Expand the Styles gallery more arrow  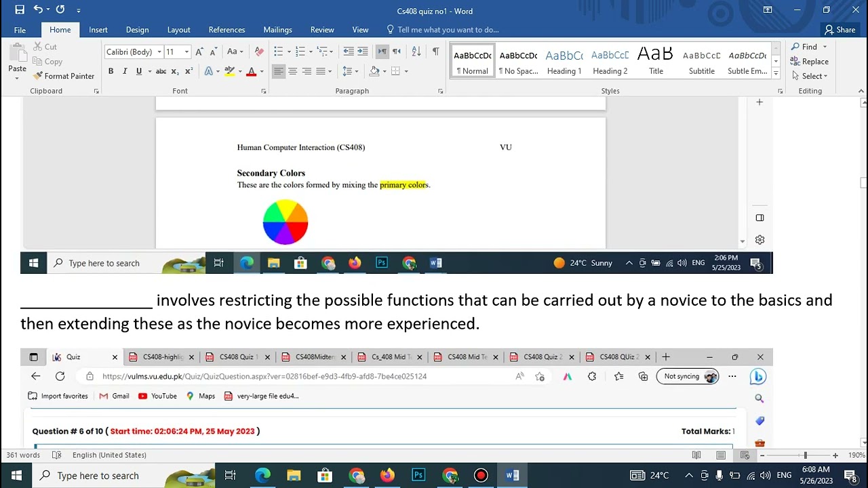(776, 73)
